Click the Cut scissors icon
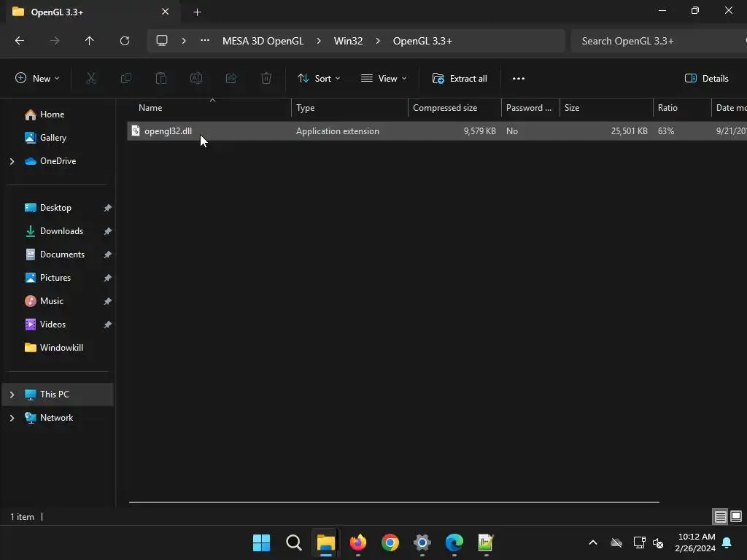 (90, 79)
